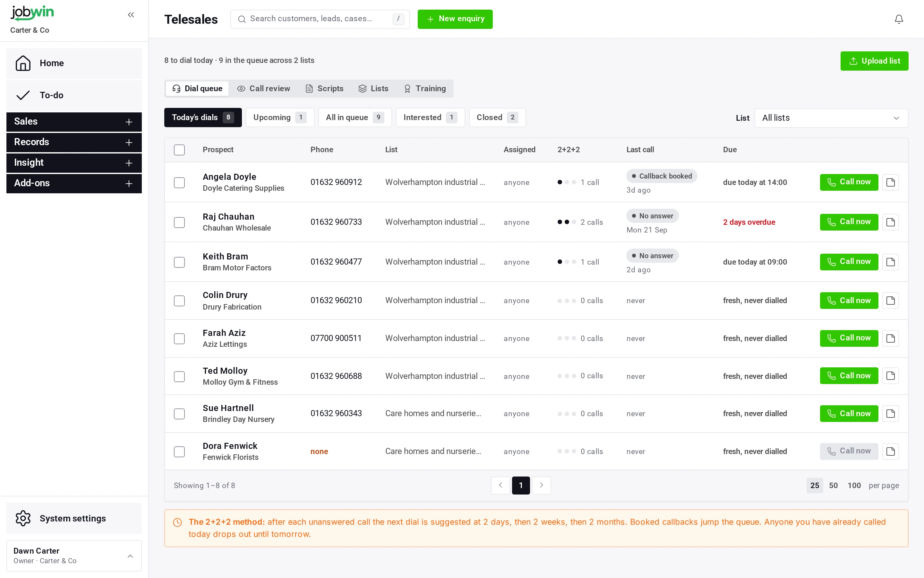924x578 pixels.
Task: Open Dawn Carter user menu
Action: point(74,556)
